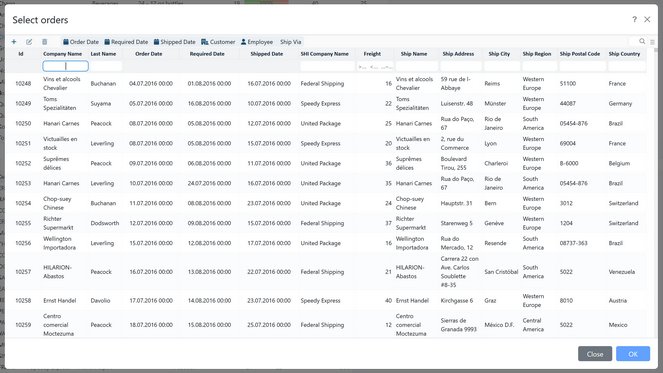This screenshot has width=663, height=373.
Task: Focus the Freight filter field
Action: coord(375,66)
